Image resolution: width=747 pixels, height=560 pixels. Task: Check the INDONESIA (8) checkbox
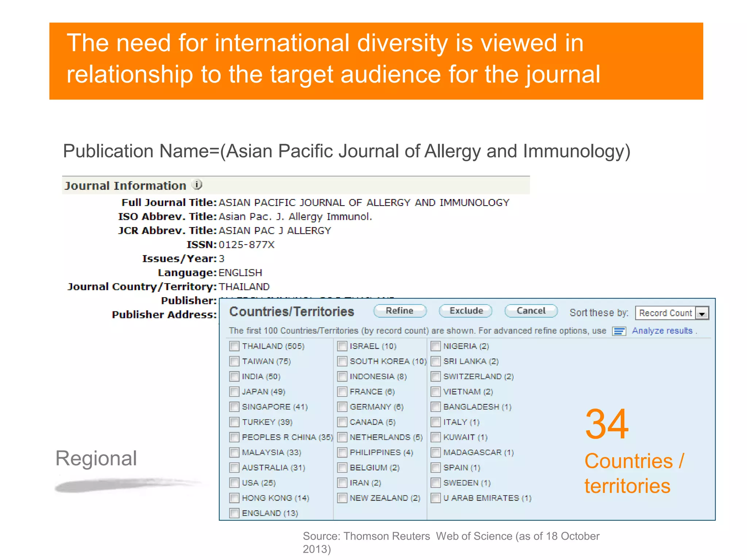click(x=342, y=376)
